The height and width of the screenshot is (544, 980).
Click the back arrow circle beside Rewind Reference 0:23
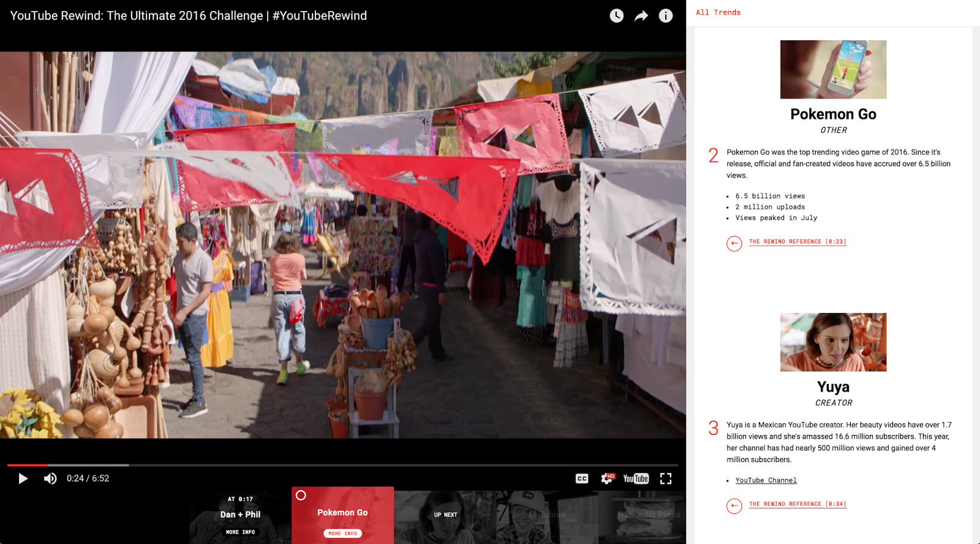tap(734, 243)
